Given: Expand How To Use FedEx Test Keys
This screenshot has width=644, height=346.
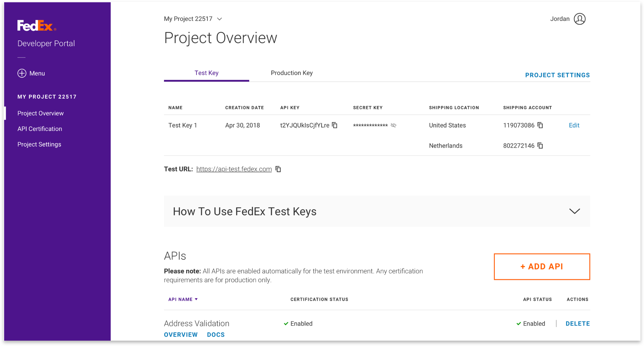Looking at the screenshot, I should (x=574, y=211).
